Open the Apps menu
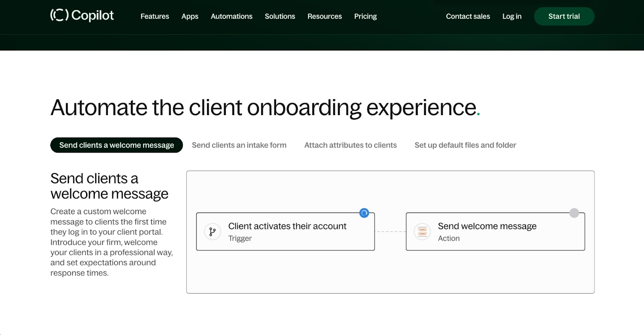644x335 pixels. pyautogui.click(x=190, y=17)
